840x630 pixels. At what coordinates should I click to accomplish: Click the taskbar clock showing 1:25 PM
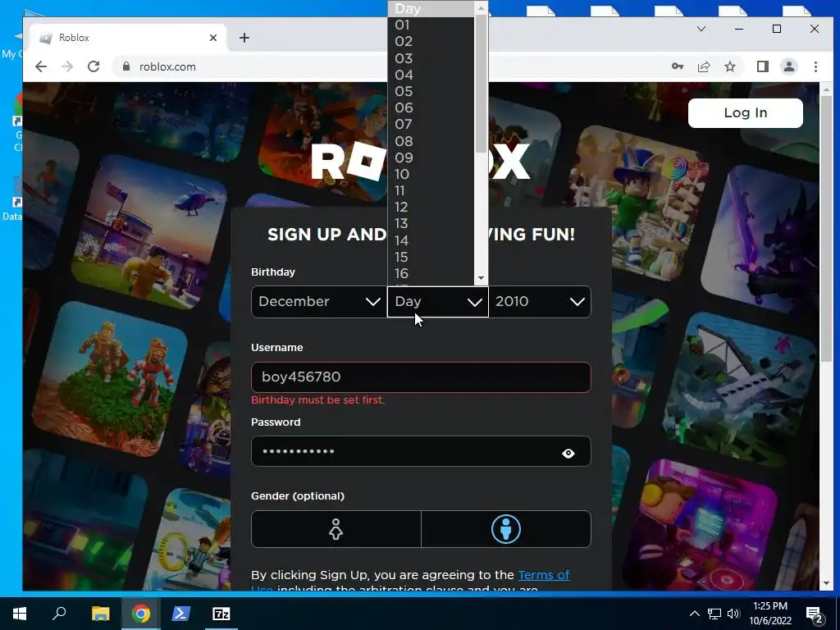point(769,614)
